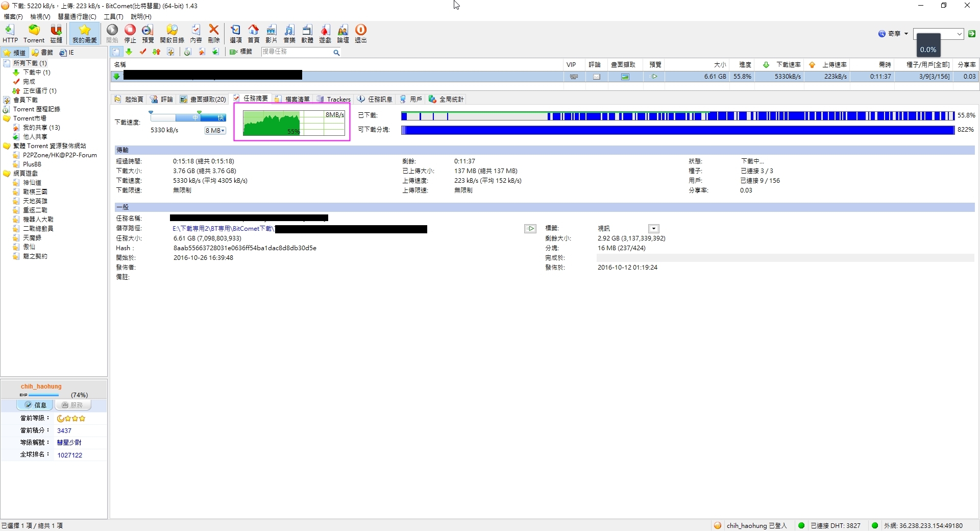Select 下載中 (1) in sidebar
The image size is (980, 531).
(36, 73)
